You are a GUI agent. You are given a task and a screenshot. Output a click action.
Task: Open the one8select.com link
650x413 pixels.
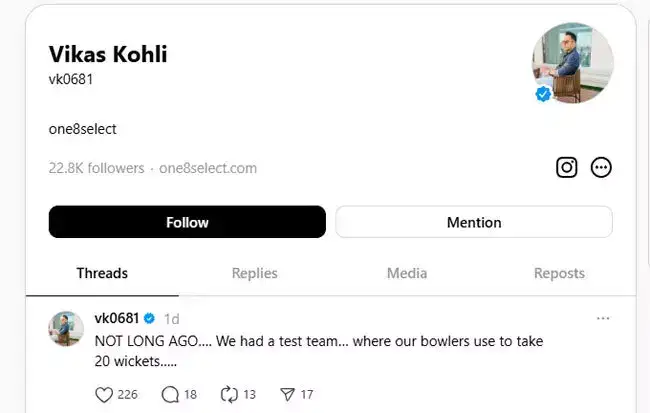(x=208, y=168)
